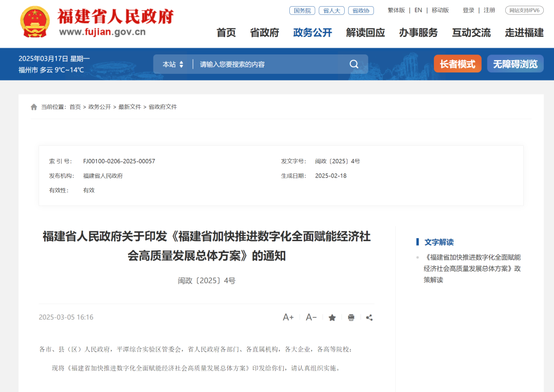This screenshot has height=392, width=554.
Task: Click 省政府文件 breadcrumb link
Action: pyautogui.click(x=163, y=107)
